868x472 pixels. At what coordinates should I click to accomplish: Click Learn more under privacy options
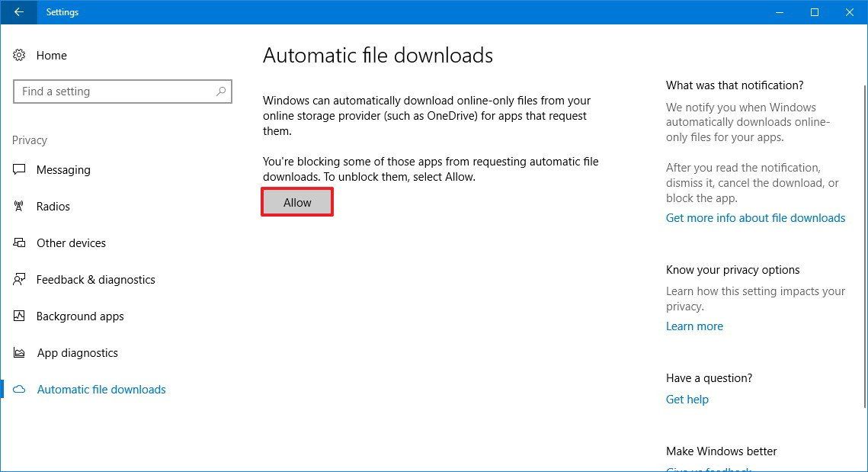[693, 326]
